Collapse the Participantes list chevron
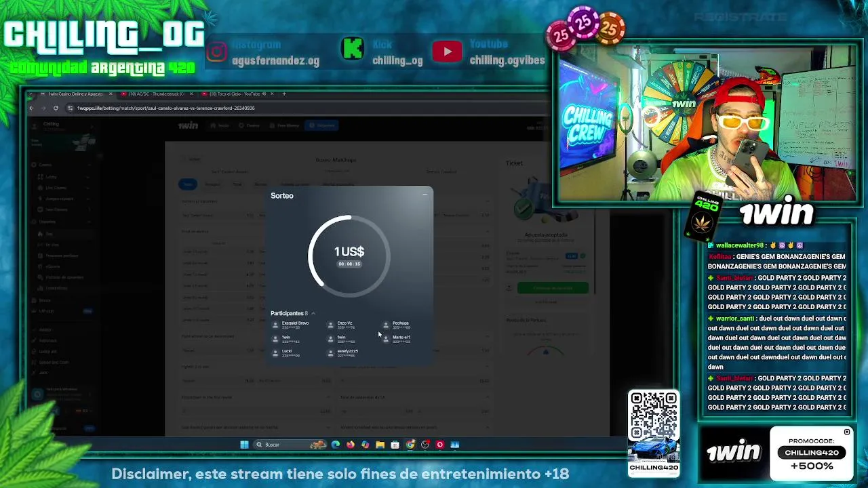The width and height of the screenshot is (868, 488). click(x=313, y=314)
